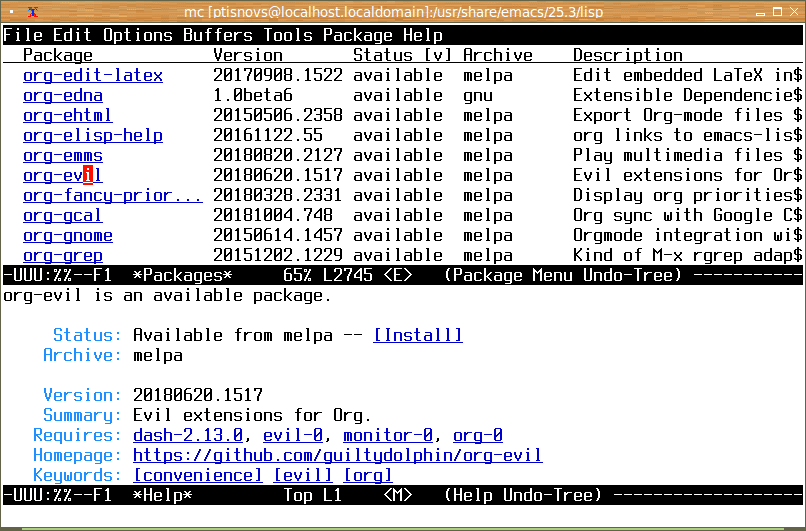Click the X11 icon in window title bar
This screenshot has width=806, height=531.
pos(32,11)
